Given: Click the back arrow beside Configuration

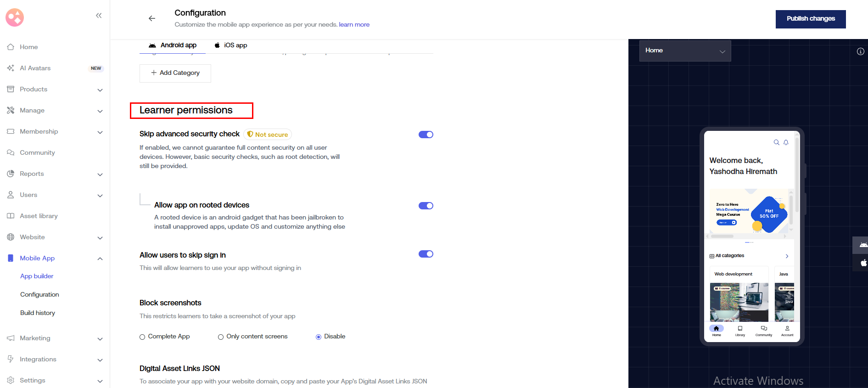Looking at the screenshot, I should coord(152,18).
